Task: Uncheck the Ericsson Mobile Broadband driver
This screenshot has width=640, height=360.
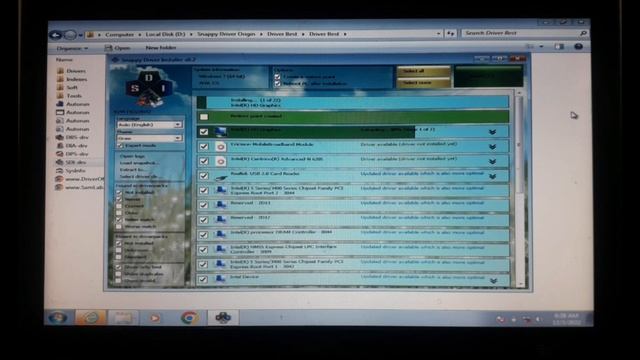Action: pos(204,147)
